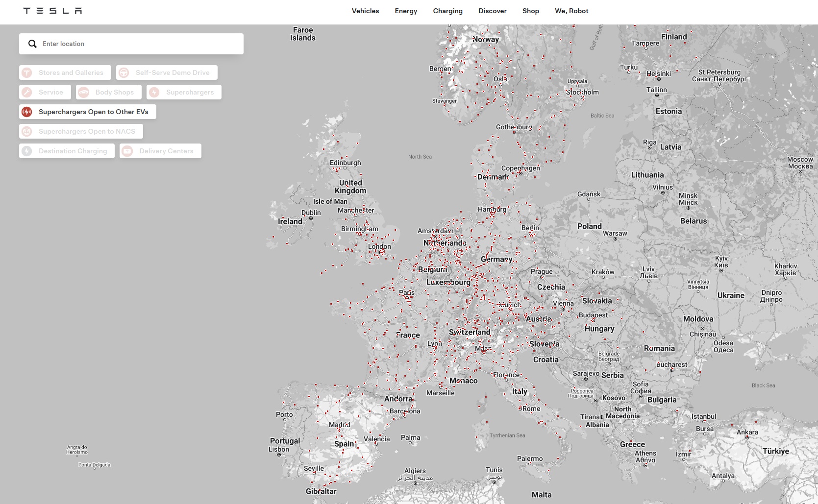
Task: Click the Istanbul label on the map
Action: pyautogui.click(x=704, y=416)
